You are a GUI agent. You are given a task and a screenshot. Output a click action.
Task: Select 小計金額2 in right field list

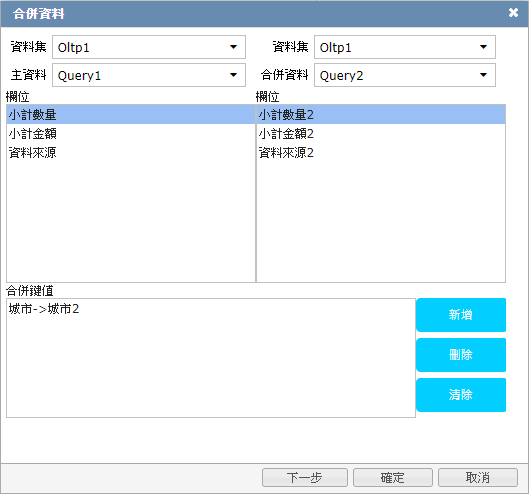pyautogui.click(x=381, y=134)
